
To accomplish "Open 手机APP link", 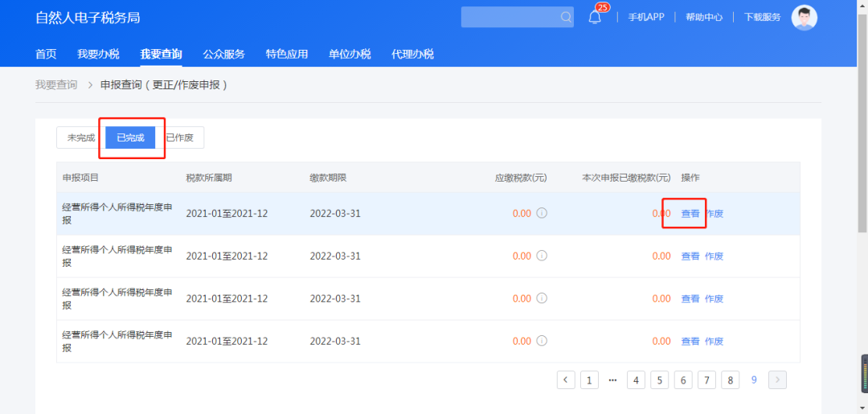I will click(646, 17).
